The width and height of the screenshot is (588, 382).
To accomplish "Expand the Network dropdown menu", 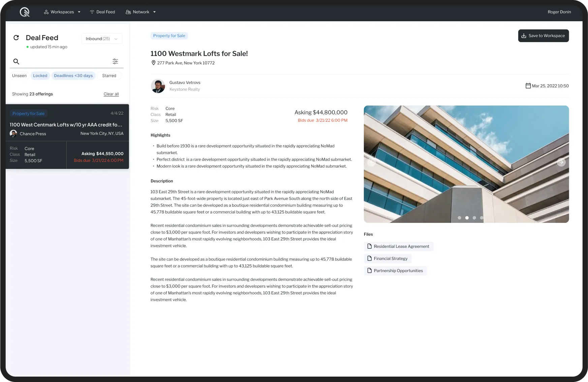I will click(x=141, y=12).
